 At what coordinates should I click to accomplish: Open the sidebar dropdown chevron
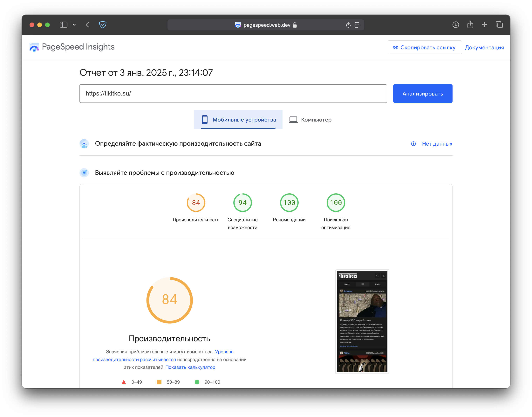pos(74,25)
